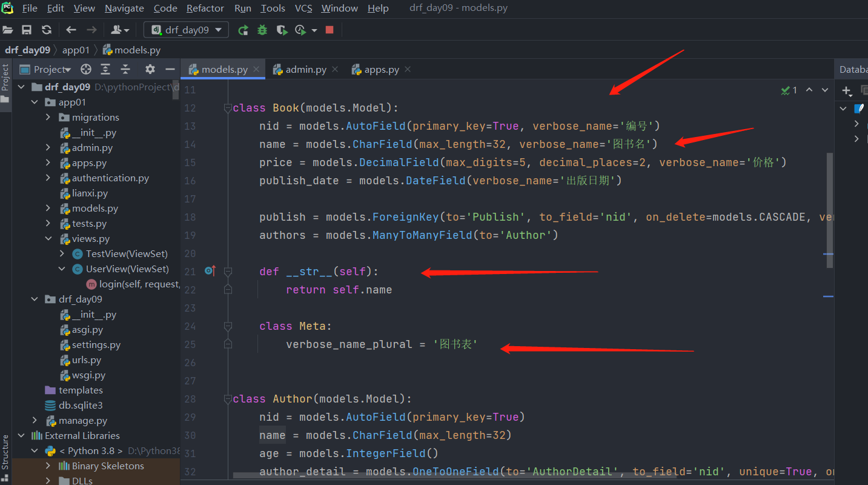Navigate forward with the right arrow
The image size is (868, 485).
pyautogui.click(x=91, y=30)
